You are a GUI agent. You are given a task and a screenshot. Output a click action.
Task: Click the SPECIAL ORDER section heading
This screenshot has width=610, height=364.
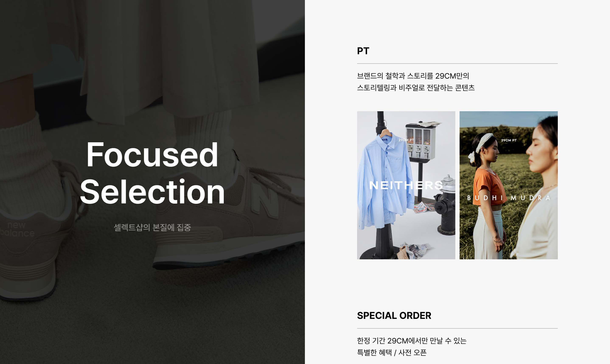tap(394, 316)
